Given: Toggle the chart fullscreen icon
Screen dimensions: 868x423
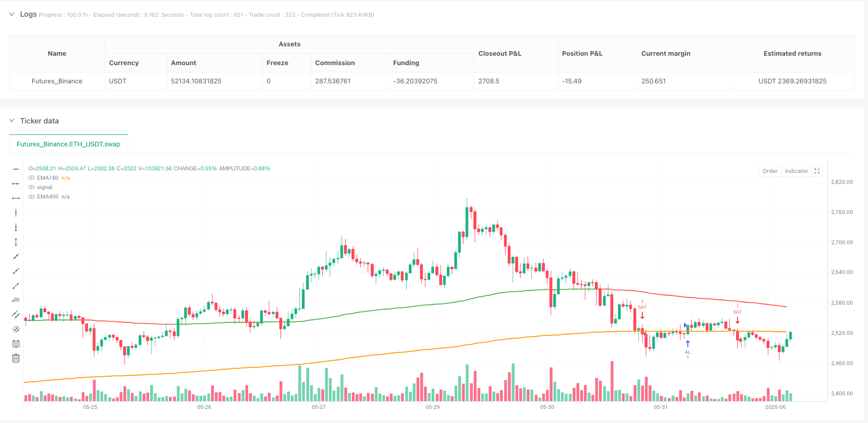Looking at the screenshot, I should (x=817, y=171).
